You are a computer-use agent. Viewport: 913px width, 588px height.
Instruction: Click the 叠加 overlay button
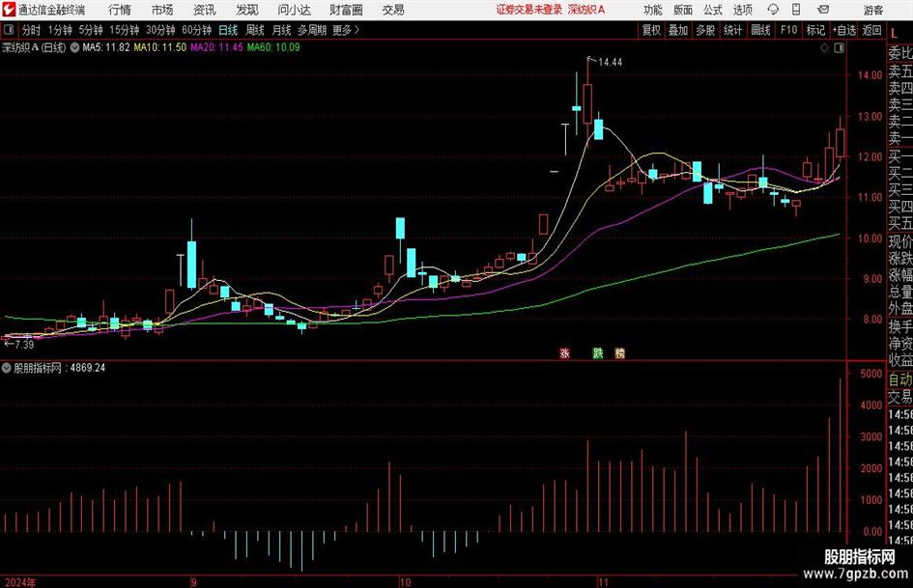click(x=678, y=30)
